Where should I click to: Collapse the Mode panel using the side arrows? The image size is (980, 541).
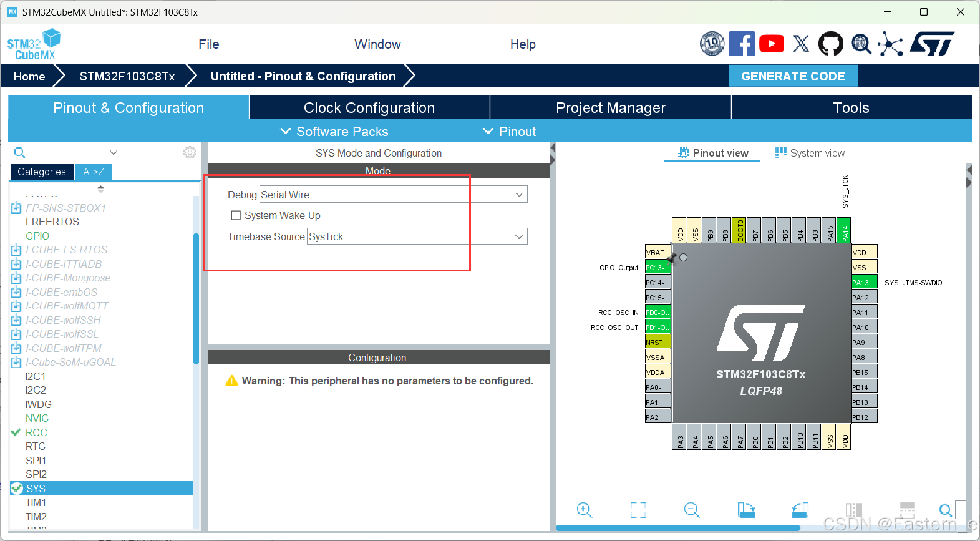click(x=553, y=154)
